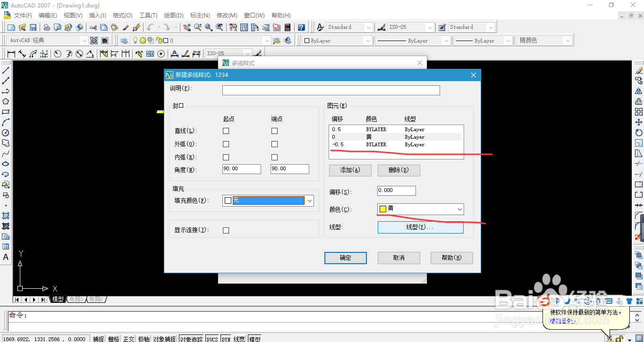This screenshot has width=644, height=342.
Task: Check the start Line cap checkbox
Action: [226, 131]
